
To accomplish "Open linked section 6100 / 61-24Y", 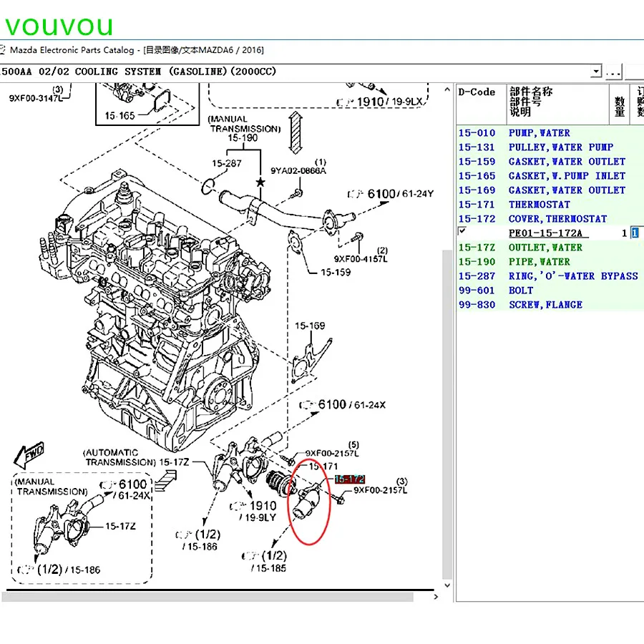I will pos(390,193).
